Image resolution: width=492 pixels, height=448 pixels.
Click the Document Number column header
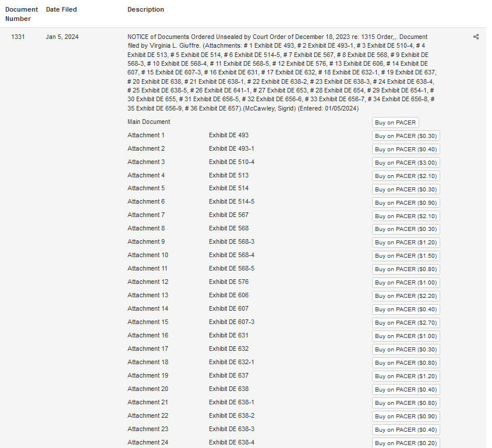22,14
